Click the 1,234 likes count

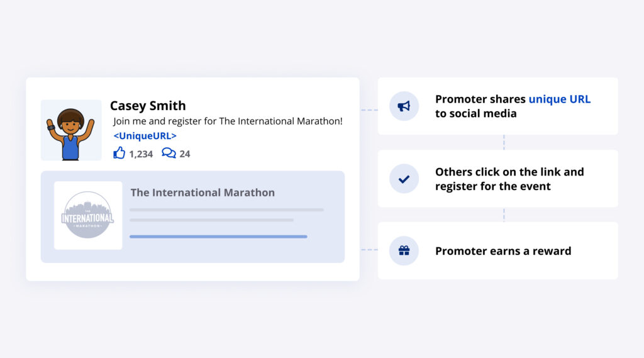[141, 154]
